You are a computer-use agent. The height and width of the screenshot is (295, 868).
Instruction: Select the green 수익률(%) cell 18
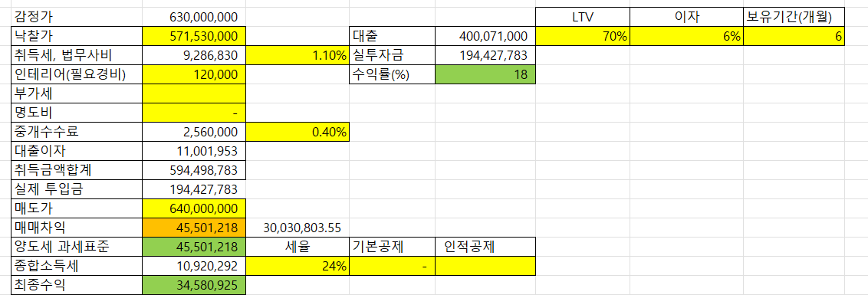485,75
